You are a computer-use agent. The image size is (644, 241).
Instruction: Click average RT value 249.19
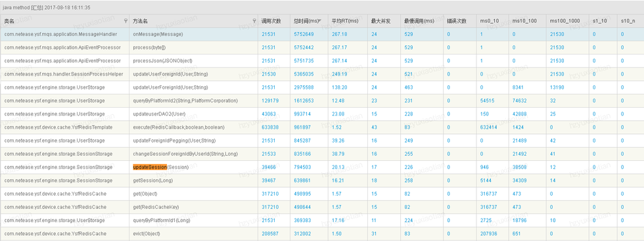point(339,74)
